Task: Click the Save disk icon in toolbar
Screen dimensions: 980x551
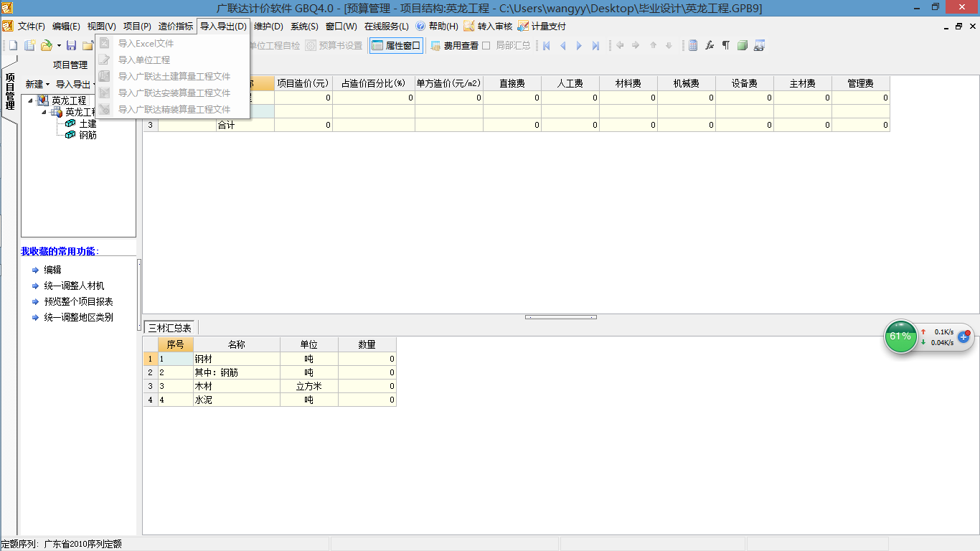Action: click(71, 46)
